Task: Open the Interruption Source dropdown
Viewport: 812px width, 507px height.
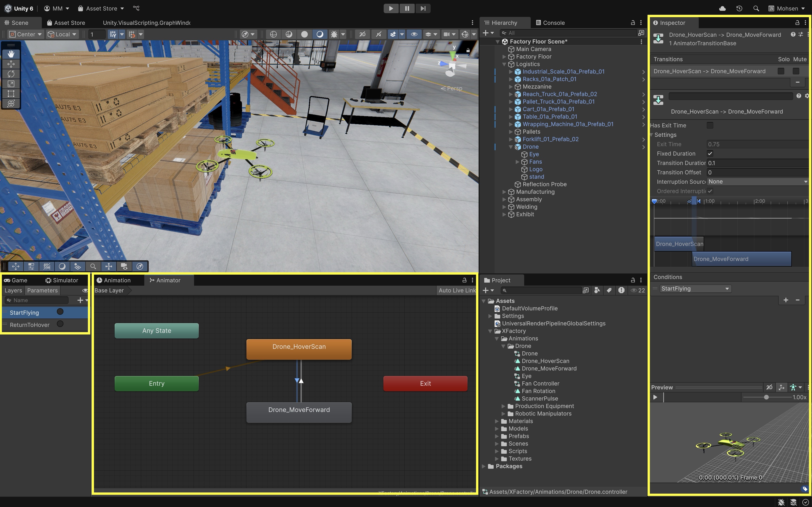Action: coord(757,181)
